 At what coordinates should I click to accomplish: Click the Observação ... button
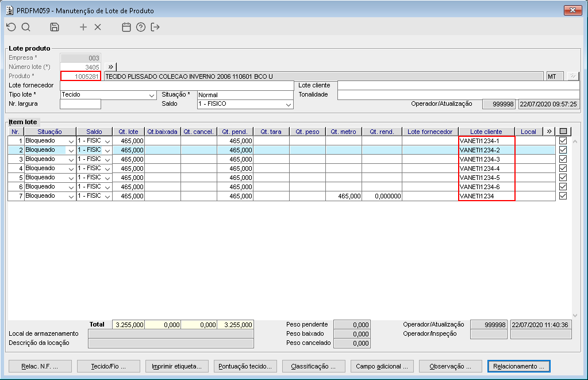pos(451,366)
